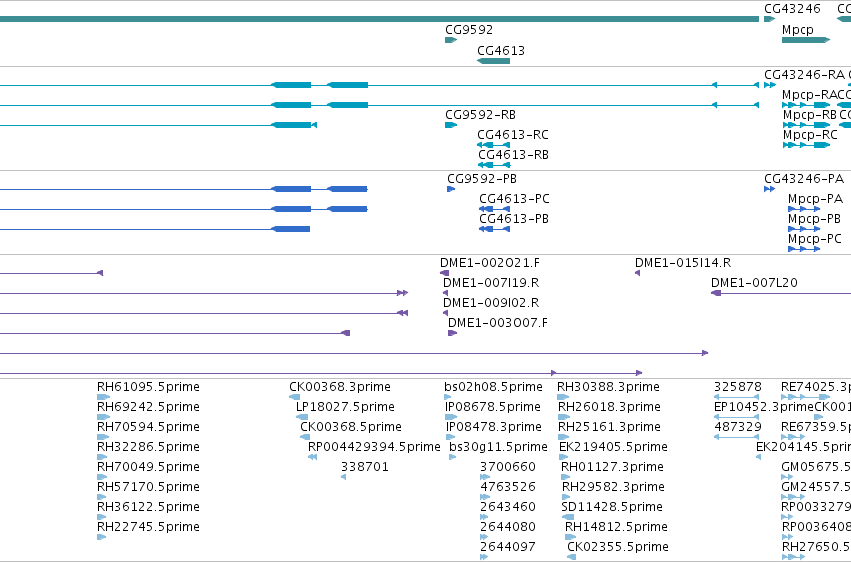Image resolution: width=851 pixels, height=562 pixels.
Task: Select the DME1-015I14.R clone label
Action: pos(683,263)
